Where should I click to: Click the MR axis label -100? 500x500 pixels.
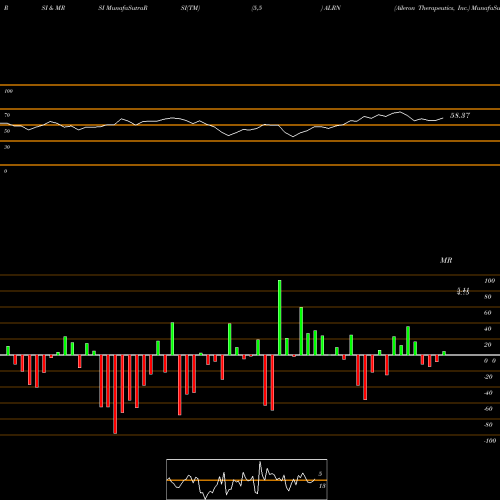click(490, 441)
